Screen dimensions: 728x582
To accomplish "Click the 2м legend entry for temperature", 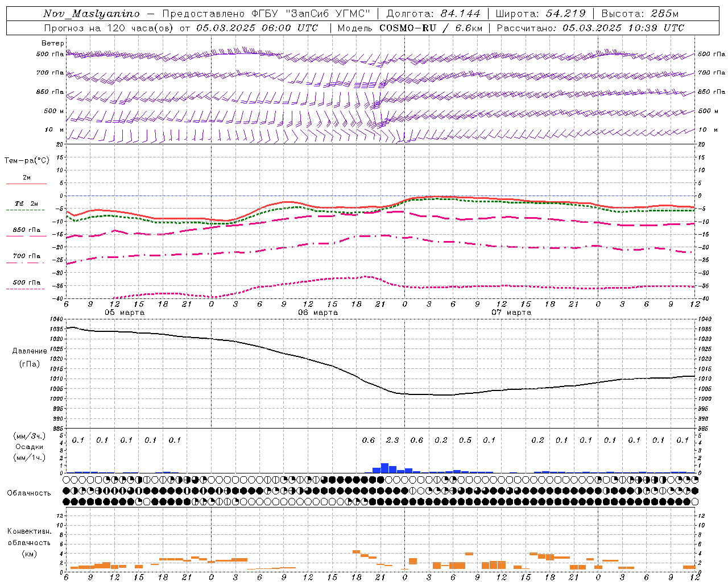I will click(x=27, y=178).
